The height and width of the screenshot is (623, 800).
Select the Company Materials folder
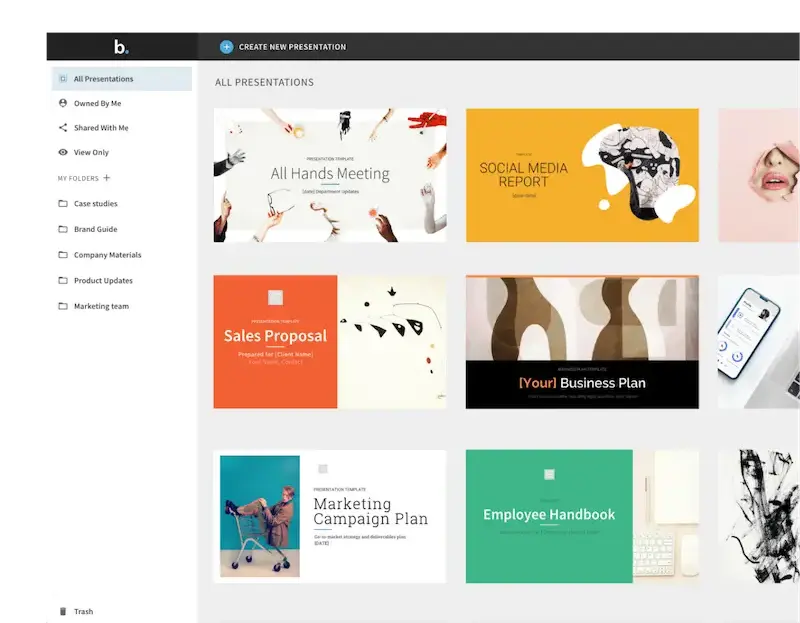coord(107,255)
